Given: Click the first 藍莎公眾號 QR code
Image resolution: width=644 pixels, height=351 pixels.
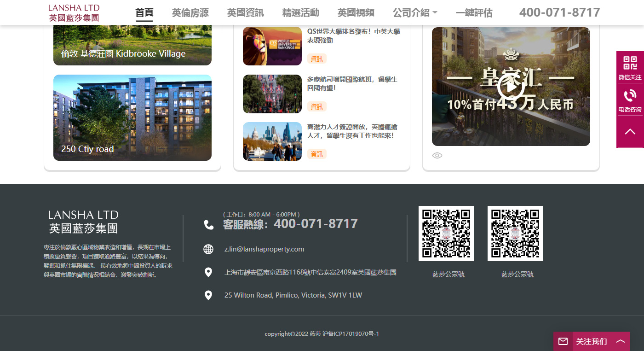Looking at the screenshot, I should click(x=446, y=234).
